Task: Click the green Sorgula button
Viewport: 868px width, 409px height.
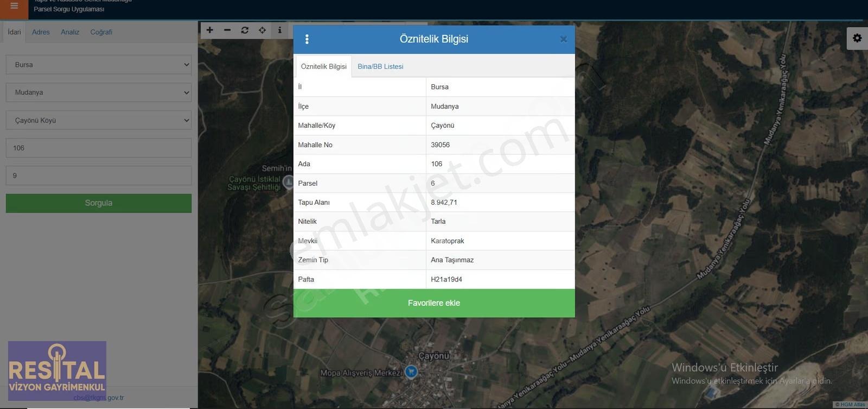Action: tap(99, 203)
